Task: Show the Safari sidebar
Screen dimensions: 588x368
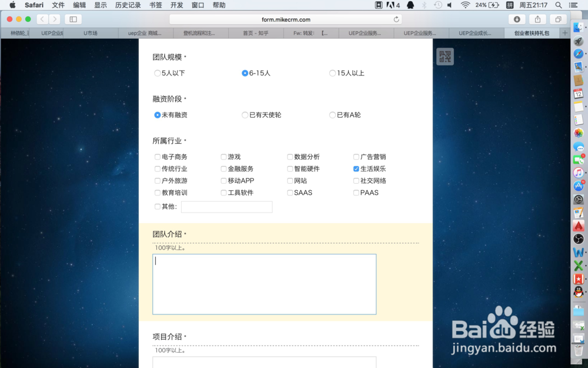Action: coord(72,18)
